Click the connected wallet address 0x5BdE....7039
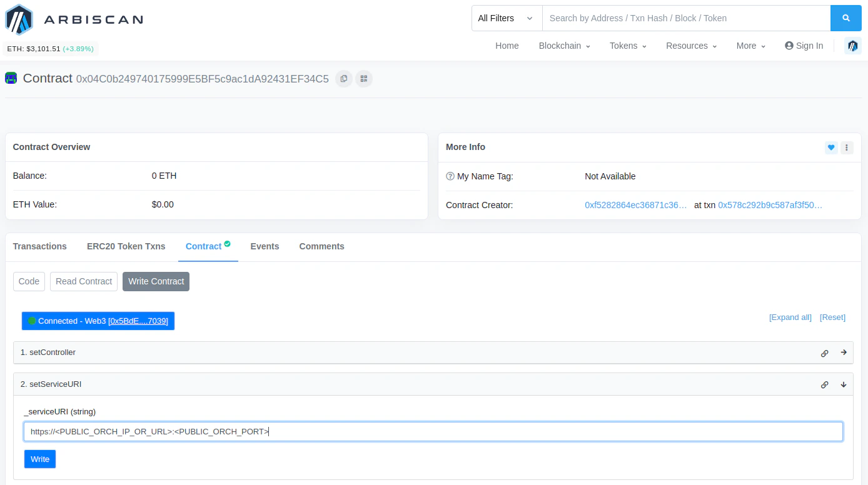Viewport: 868px width, 485px height. pos(138,321)
